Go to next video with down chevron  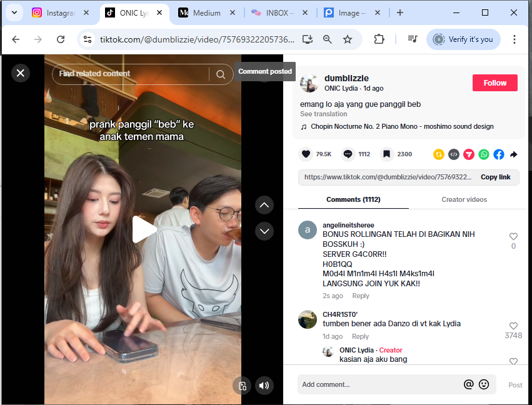264,231
